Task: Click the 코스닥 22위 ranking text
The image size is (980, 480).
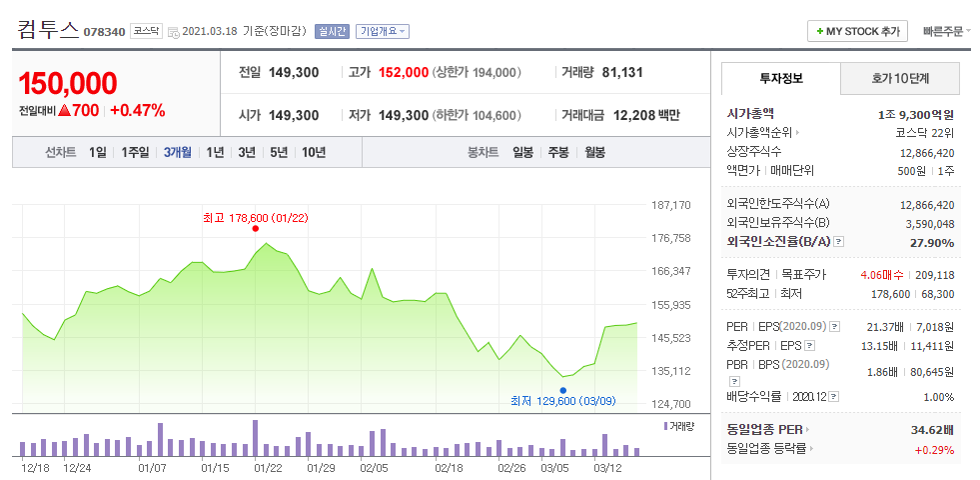Action: pyautogui.click(x=926, y=133)
